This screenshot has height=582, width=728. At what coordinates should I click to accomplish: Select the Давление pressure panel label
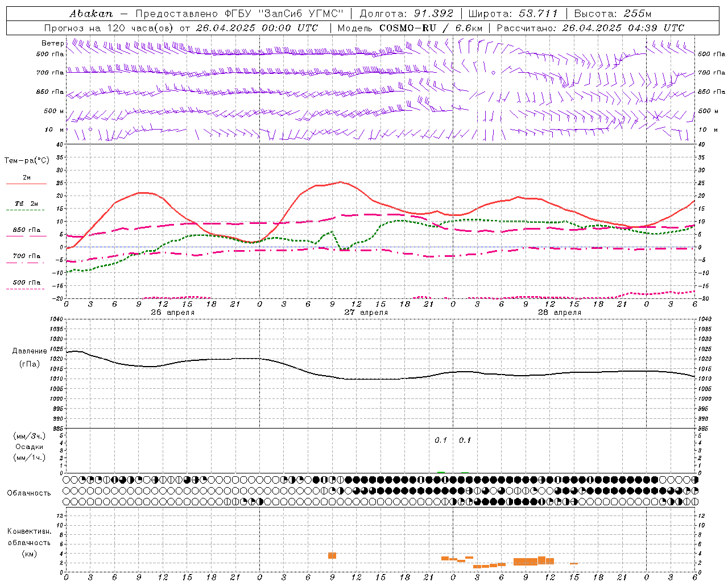[x=28, y=351]
